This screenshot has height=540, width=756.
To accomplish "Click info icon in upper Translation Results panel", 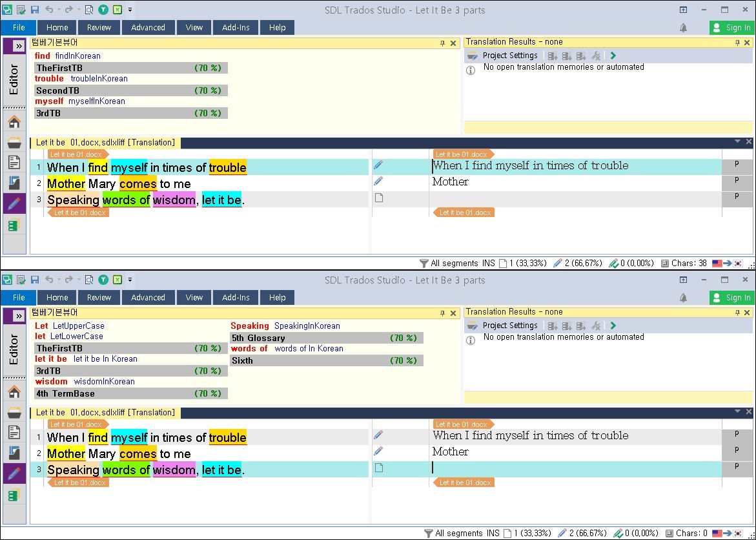I will click(471, 70).
